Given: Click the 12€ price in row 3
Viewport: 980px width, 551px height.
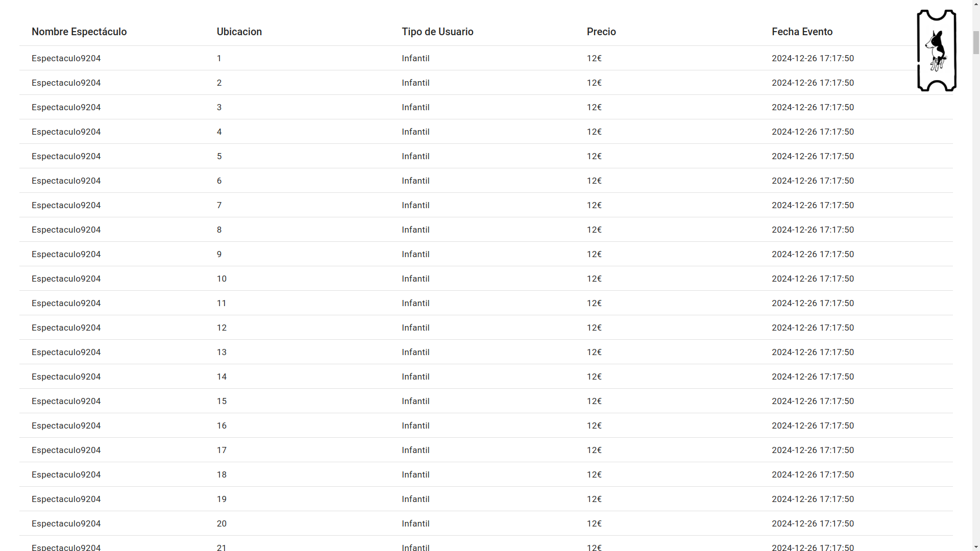Looking at the screenshot, I should coord(594,107).
